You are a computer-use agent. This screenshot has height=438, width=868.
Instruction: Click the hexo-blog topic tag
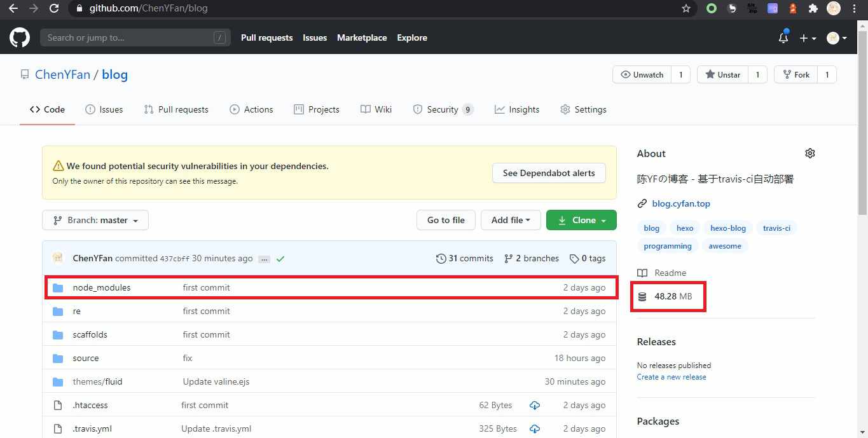[728, 228]
